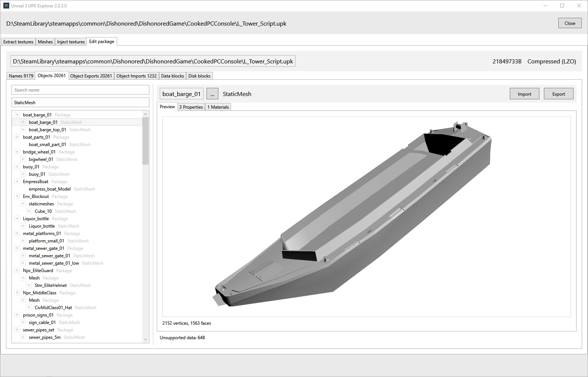The image size is (588, 377).
Task: View the 1 Materials tab
Action: pos(218,107)
